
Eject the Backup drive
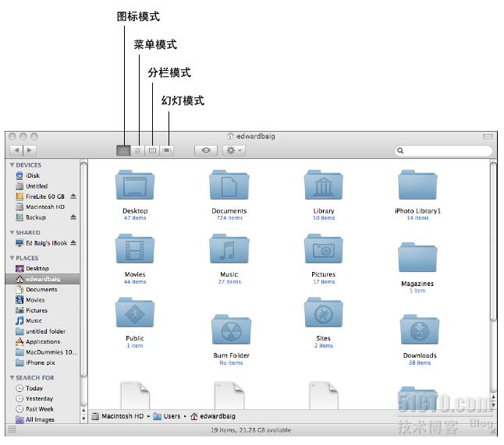73,217
